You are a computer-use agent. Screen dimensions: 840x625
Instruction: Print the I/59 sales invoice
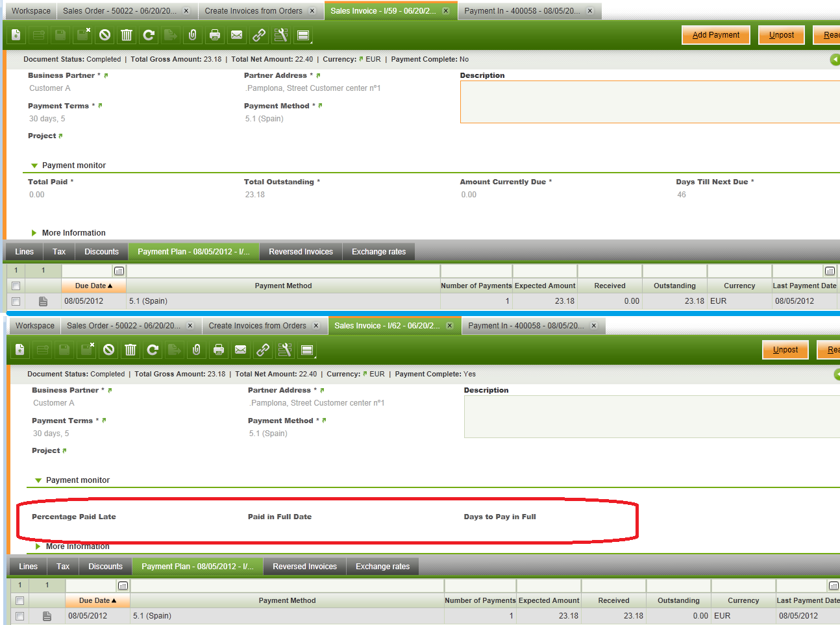pyautogui.click(x=215, y=35)
